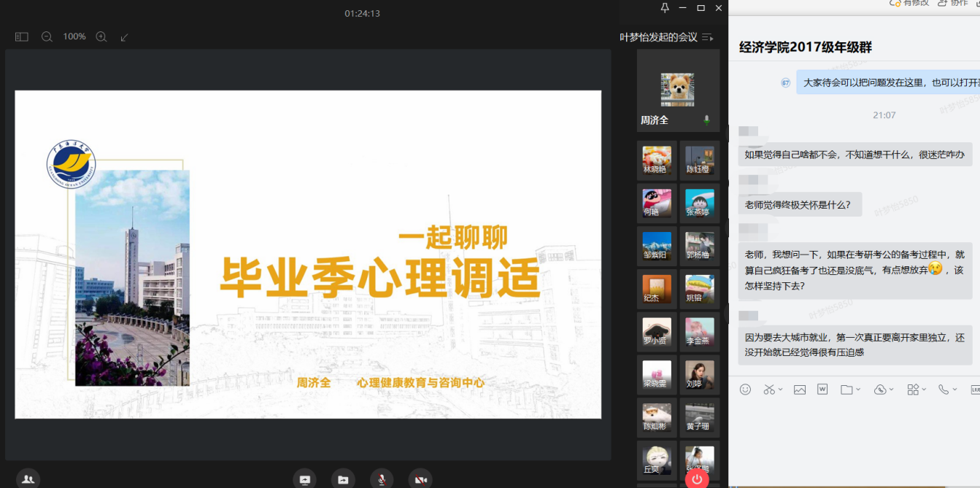Expand the screenshot scissors dropdown arrow
Viewport: 980px width, 488px height.
[x=780, y=390]
